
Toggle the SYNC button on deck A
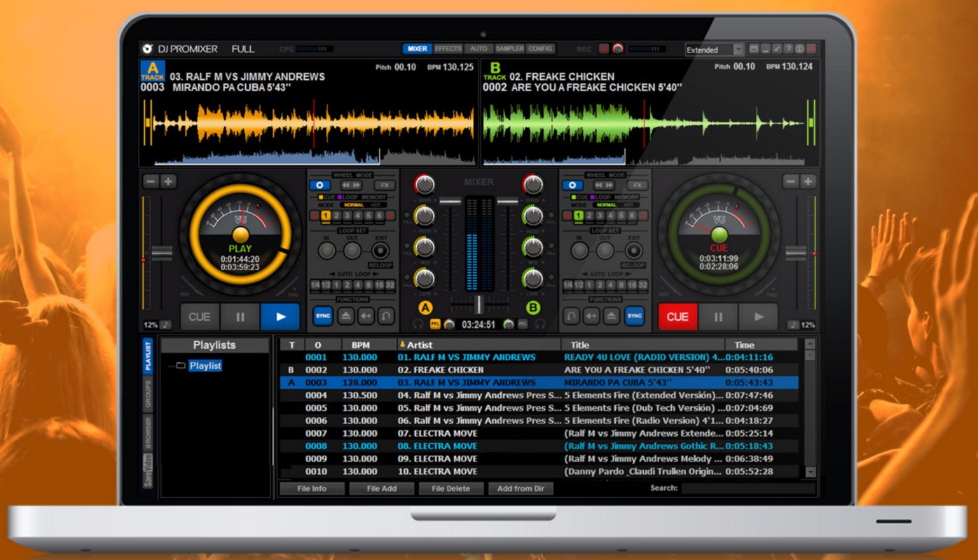[x=323, y=316]
